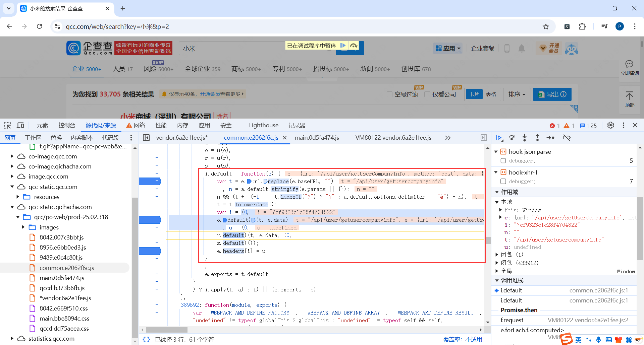Viewport: 644px width, 345px height.
Task: Toggle the highlighted breakpoint on the o.default line
Action: (150, 220)
